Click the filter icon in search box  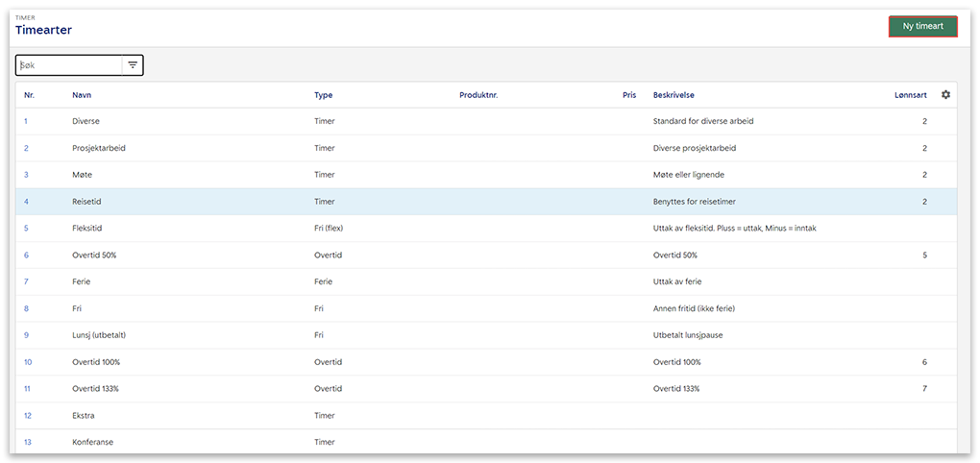coord(133,65)
